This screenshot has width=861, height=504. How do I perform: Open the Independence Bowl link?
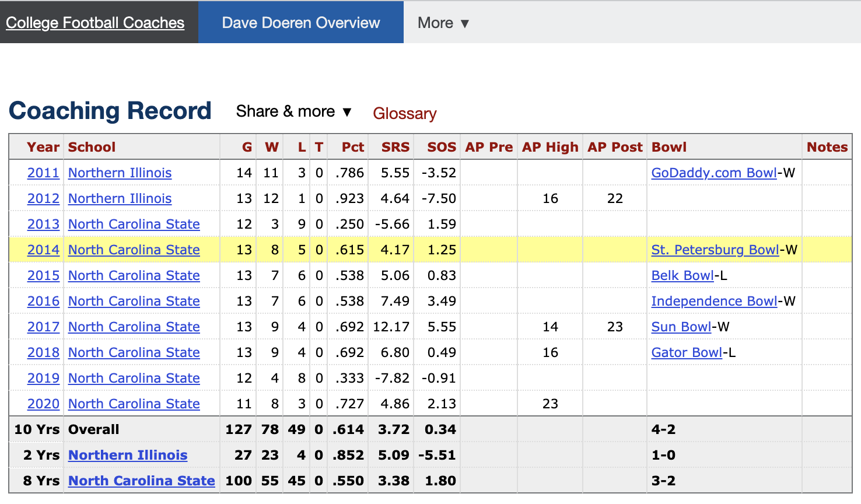click(x=713, y=301)
